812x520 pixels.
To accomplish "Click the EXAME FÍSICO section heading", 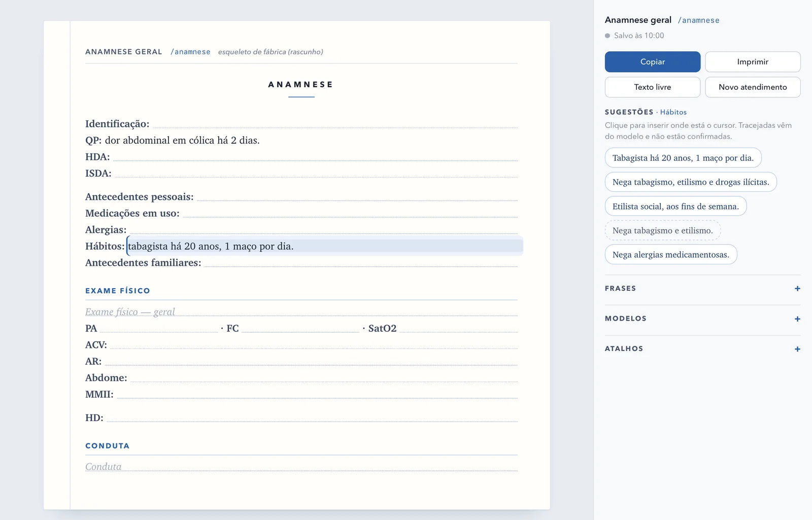I will (118, 291).
